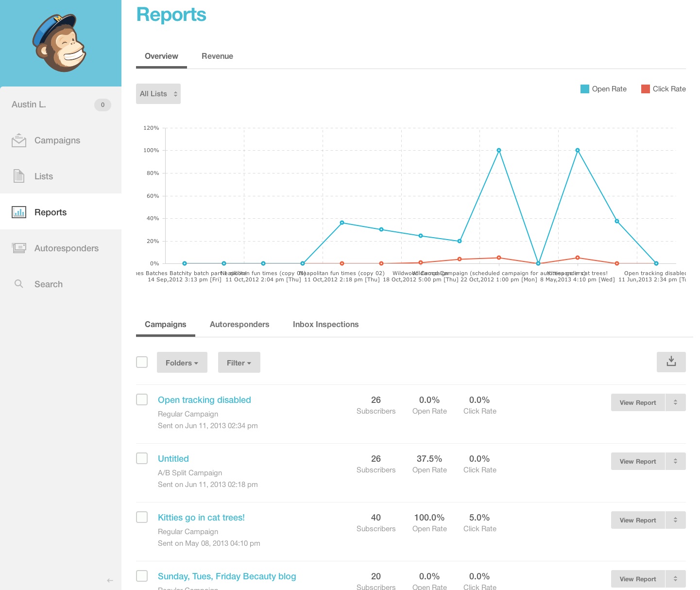Click the Search magnifying glass icon
Image resolution: width=700 pixels, height=590 pixels.
[19, 284]
